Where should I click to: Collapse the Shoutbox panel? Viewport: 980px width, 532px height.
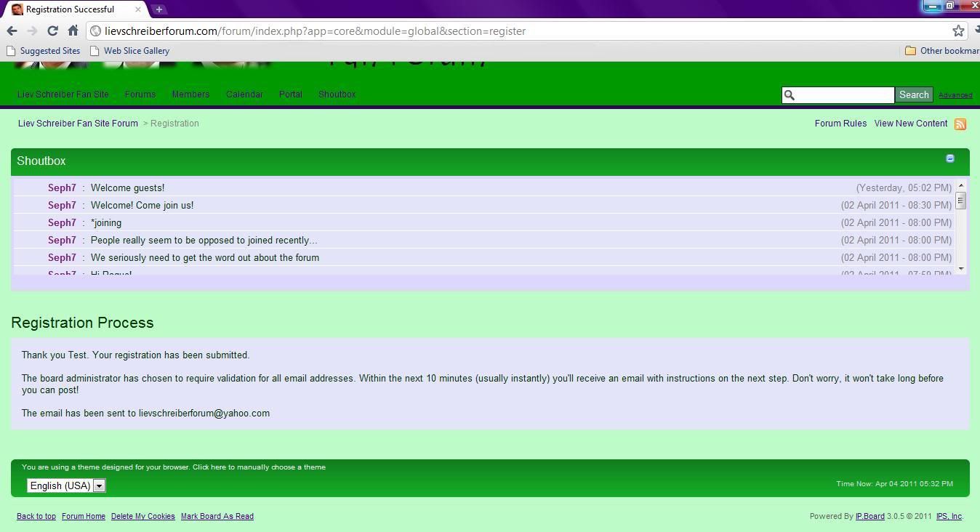949,158
